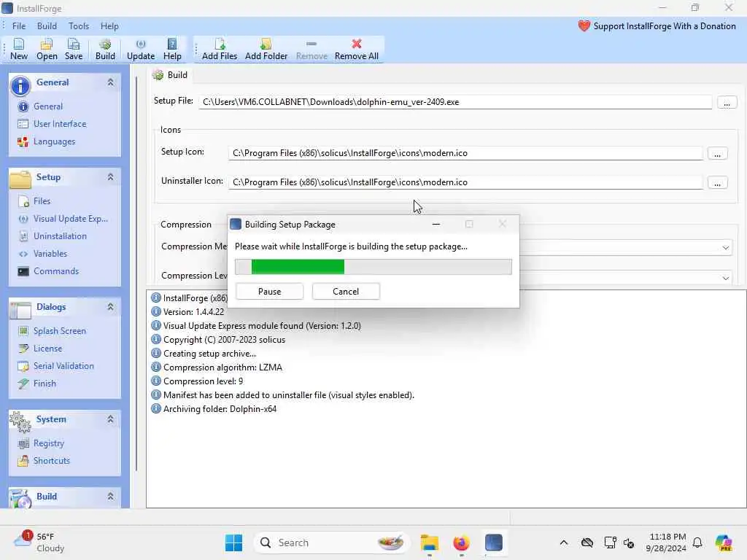The height and width of the screenshot is (560, 747).
Task: Open the Build menu
Action: coord(47,26)
